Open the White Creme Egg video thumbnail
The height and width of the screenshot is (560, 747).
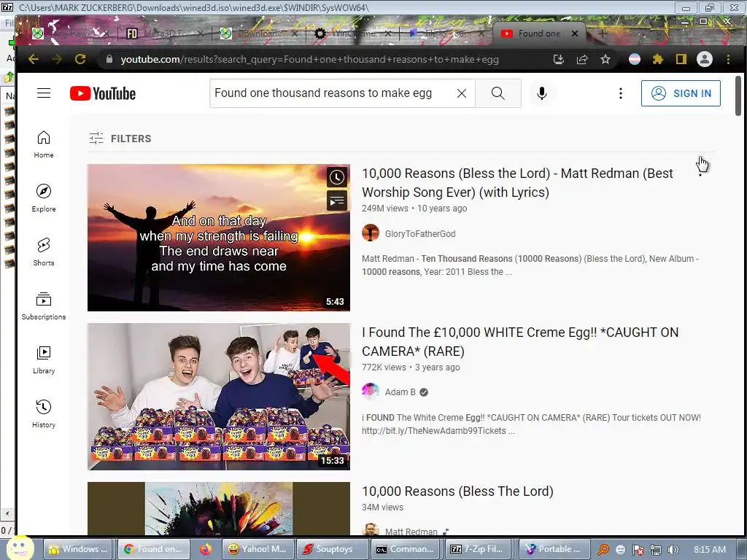pos(219,397)
